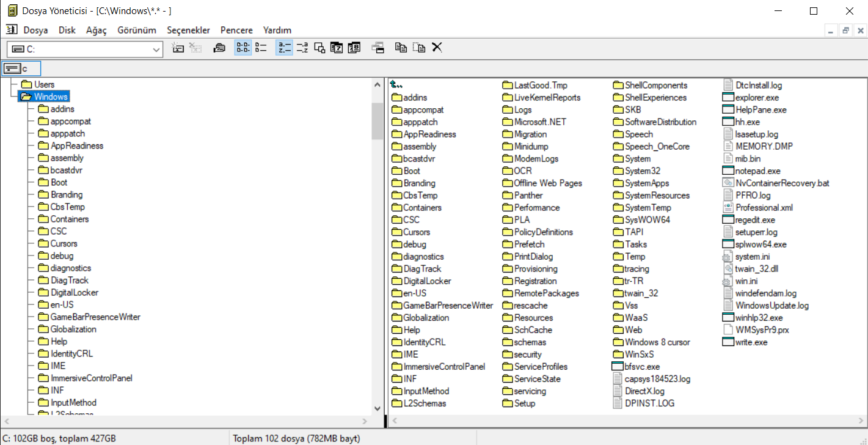Screen dimensions: 868x445
Task: Select the notepad.exe file
Action: click(751, 171)
